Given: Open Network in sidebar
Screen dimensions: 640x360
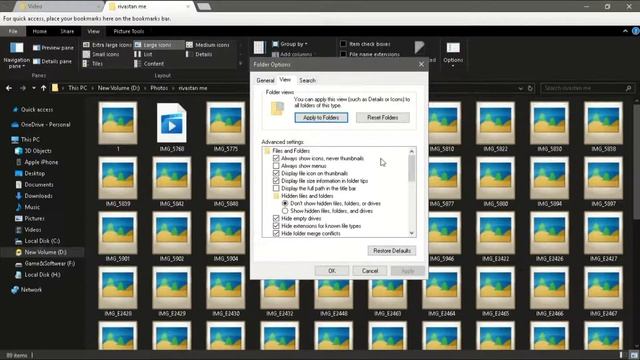Looking at the screenshot, I should (27, 290).
